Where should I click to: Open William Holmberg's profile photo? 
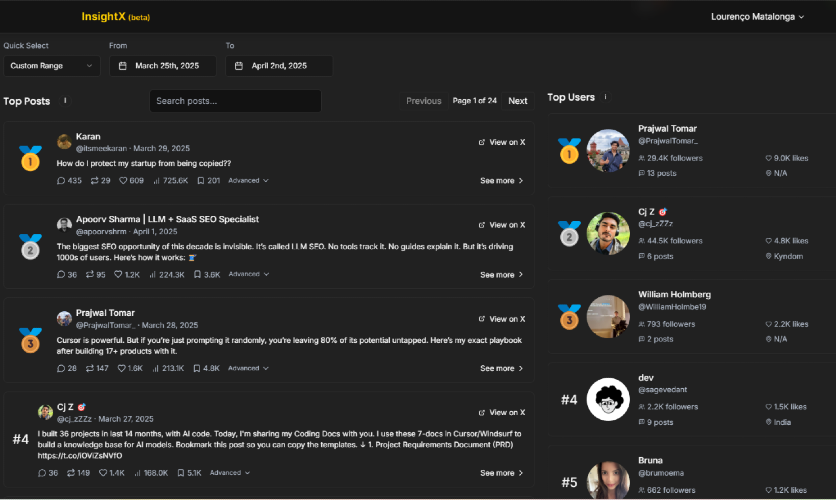[608, 317]
